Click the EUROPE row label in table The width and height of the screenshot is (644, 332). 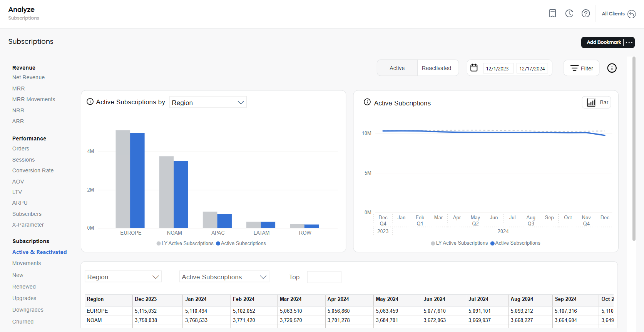[x=97, y=311]
